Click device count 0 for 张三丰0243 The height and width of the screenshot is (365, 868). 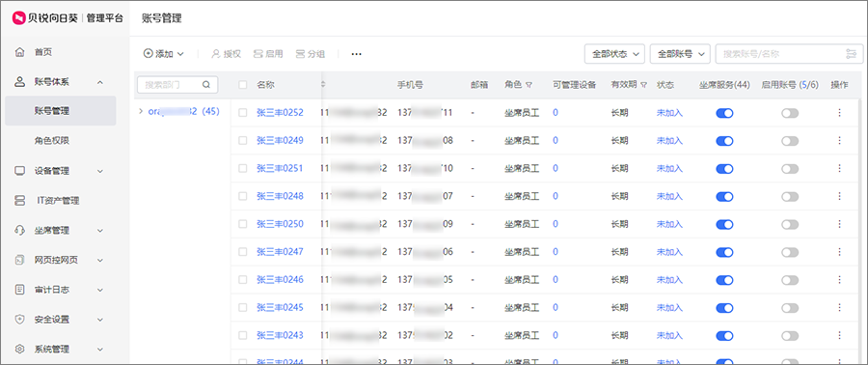556,335
